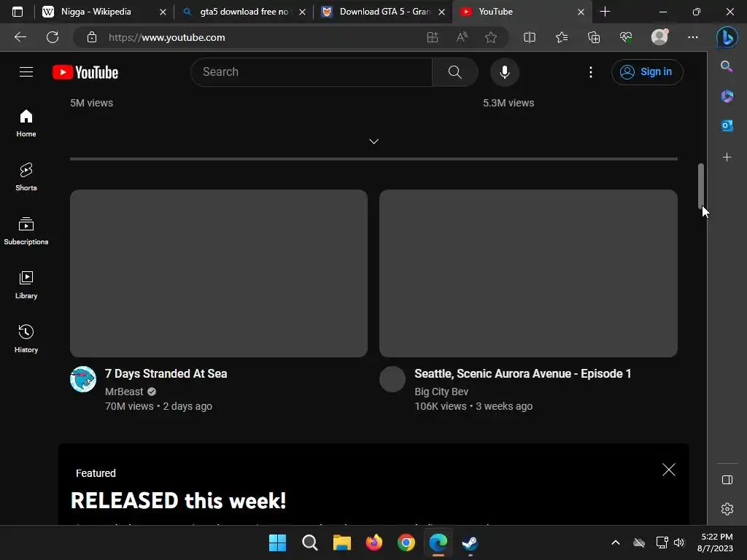Screen dimensions: 747x560
Task: Click the page vertical scrollbar thumb
Action: pyautogui.click(x=701, y=186)
